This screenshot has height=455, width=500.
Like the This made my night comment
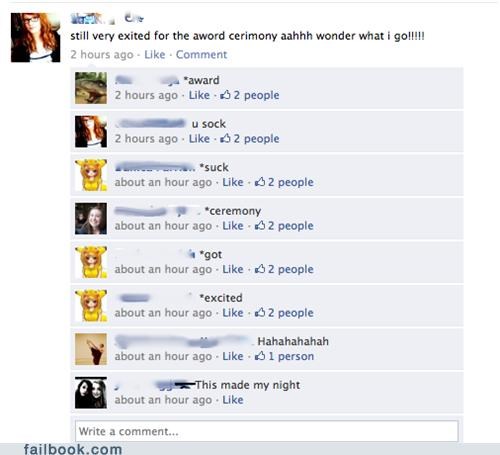click(x=233, y=400)
